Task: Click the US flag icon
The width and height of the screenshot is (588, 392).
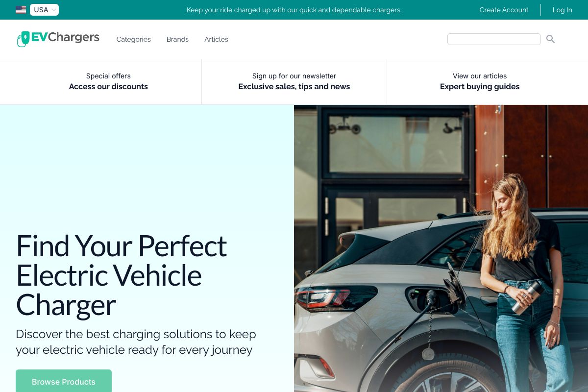Action: click(x=21, y=10)
